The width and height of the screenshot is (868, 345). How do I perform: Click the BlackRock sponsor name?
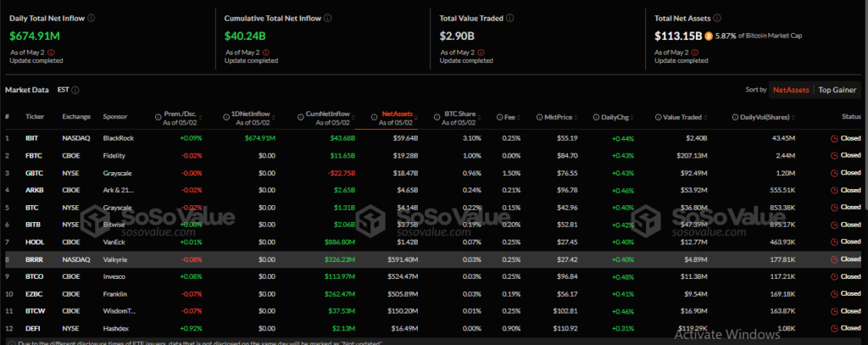118,138
